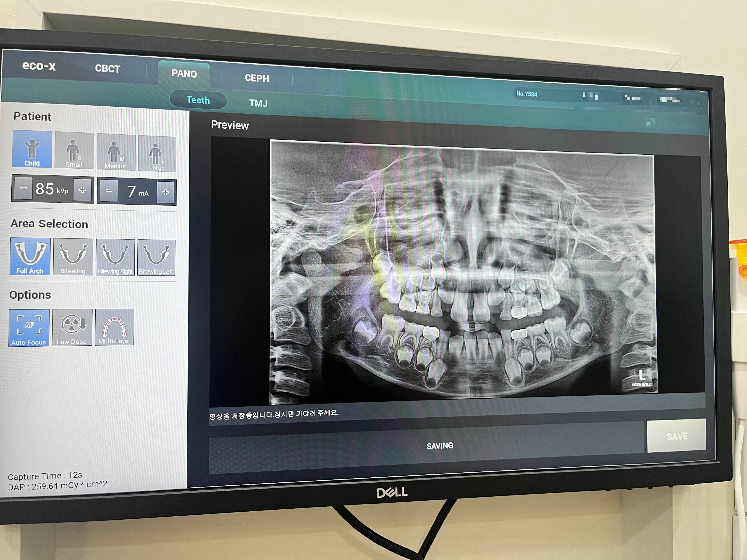Toggle the Auto Focus option
The width and height of the screenshot is (747, 560).
29,328
